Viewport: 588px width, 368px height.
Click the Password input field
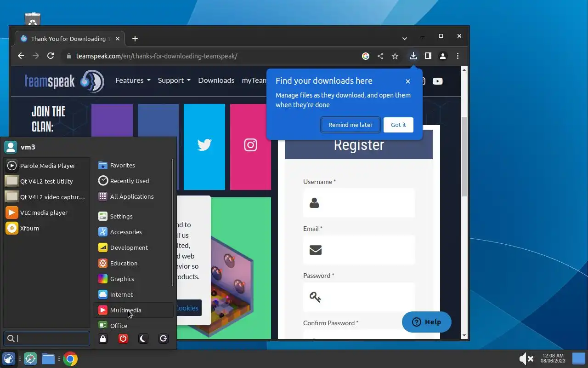[x=359, y=297]
